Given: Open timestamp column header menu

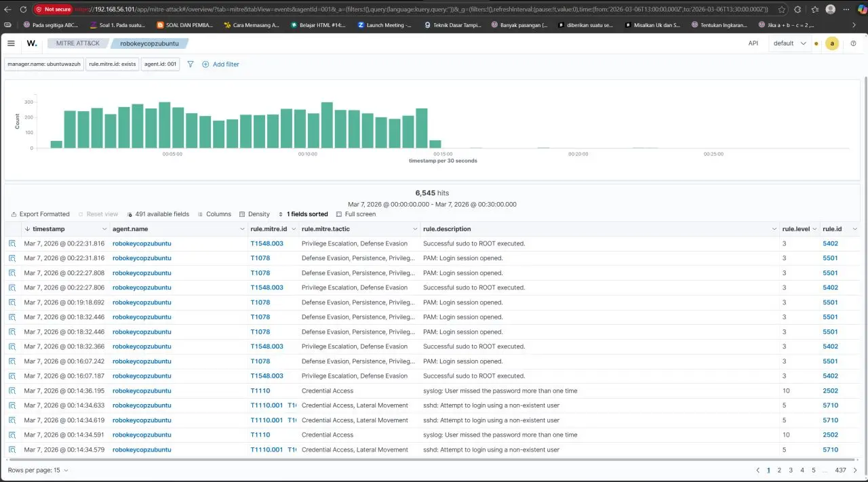Looking at the screenshot, I should pyautogui.click(x=104, y=229).
